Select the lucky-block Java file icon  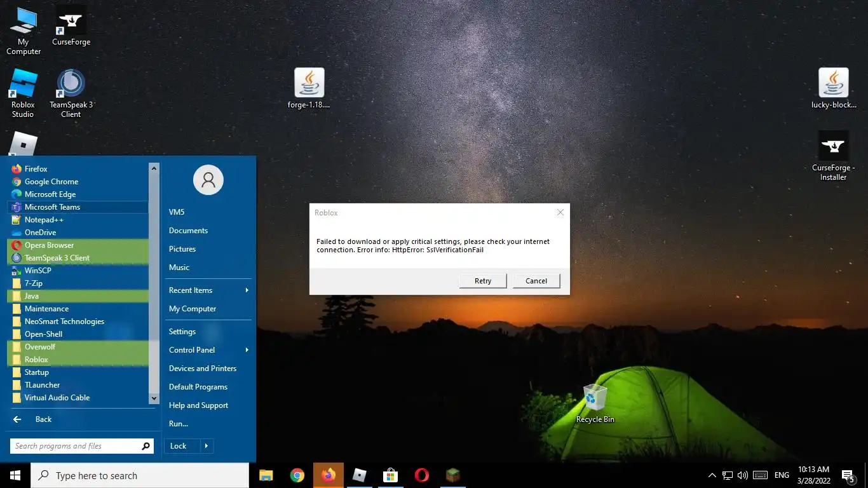click(x=834, y=88)
